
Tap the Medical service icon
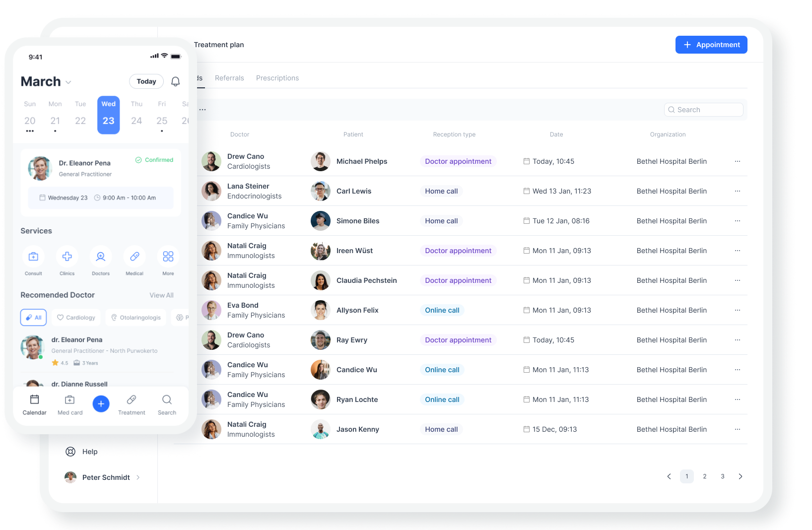tap(135, 257)
